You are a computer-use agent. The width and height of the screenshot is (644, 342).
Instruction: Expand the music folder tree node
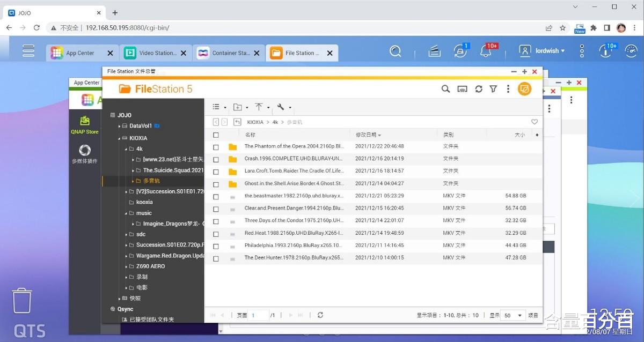(x=126, y=213)
